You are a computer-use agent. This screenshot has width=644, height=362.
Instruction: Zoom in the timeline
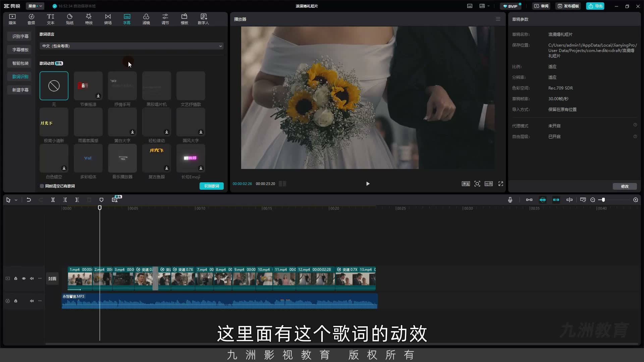pyautogui.click(x=636, y=200)
